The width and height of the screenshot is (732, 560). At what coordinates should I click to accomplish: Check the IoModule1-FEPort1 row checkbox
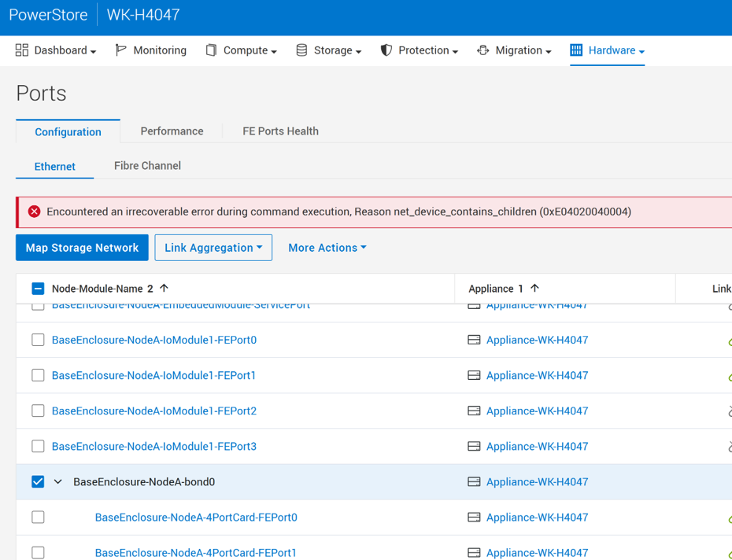pyautogui.click(x=38, y=375)
